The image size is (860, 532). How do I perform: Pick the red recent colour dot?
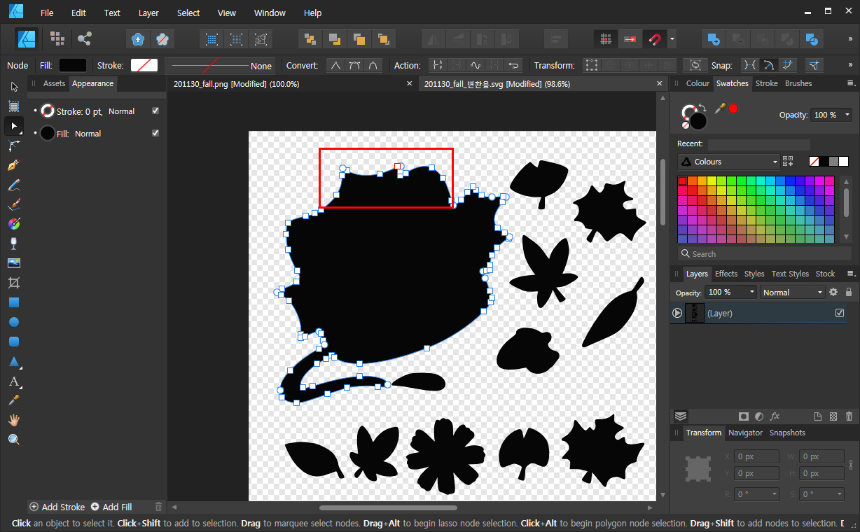click(733, 109)
